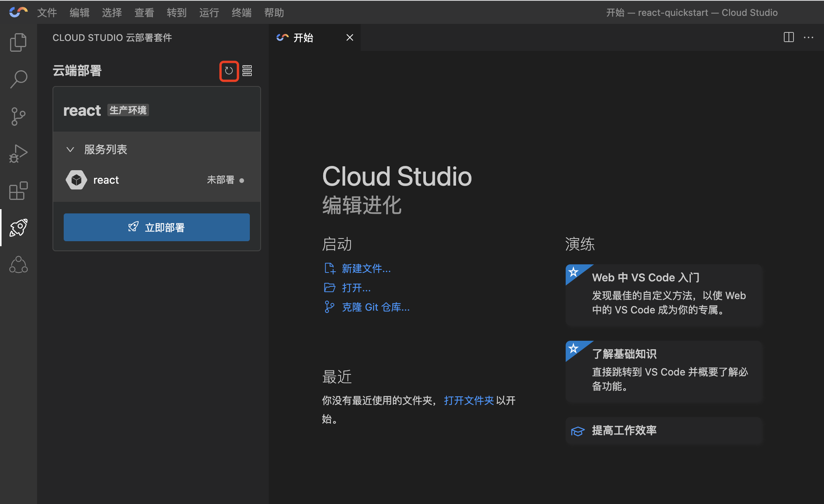Image resolution: width=824 pixels, height=504 pixels.
Task: Click the star badge on 了解基础知识 card
Action: click(573, 348)
